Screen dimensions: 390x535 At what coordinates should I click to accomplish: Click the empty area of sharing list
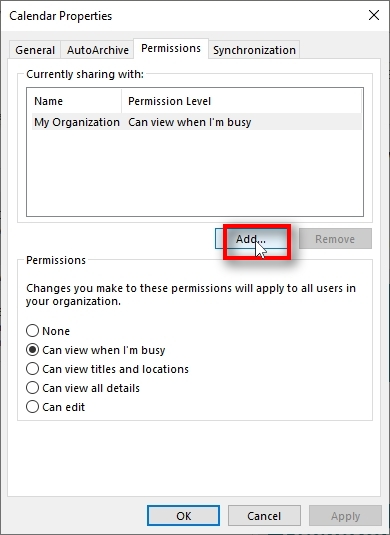195,173
